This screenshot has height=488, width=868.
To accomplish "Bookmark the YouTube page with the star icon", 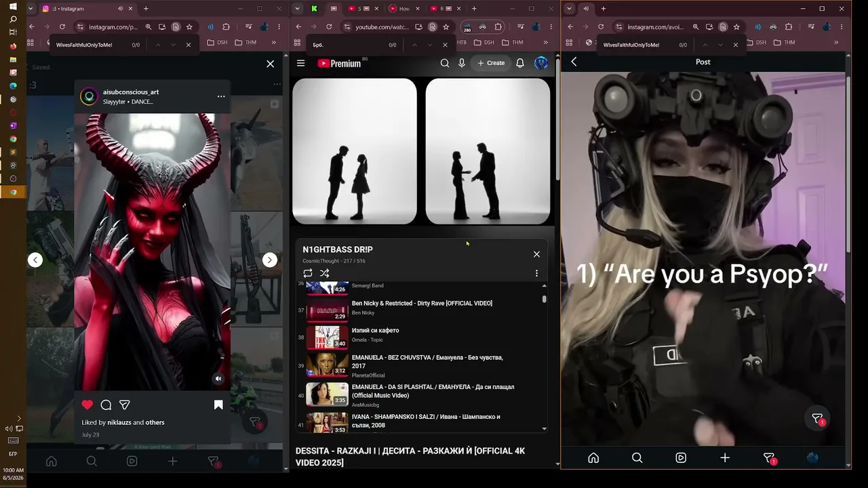I will (x=446, y=27).
